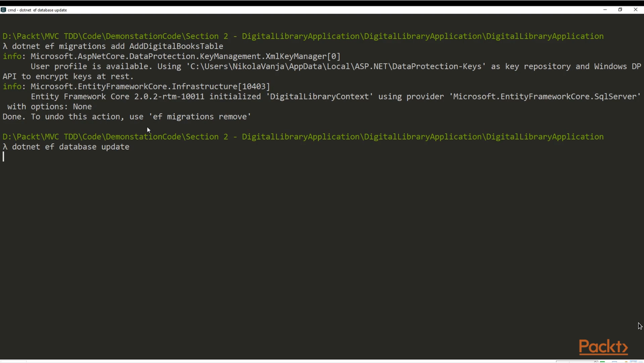
Task: Click the first lambda prompt symbol
Action: pyautogui.click(x=5, y=47)
